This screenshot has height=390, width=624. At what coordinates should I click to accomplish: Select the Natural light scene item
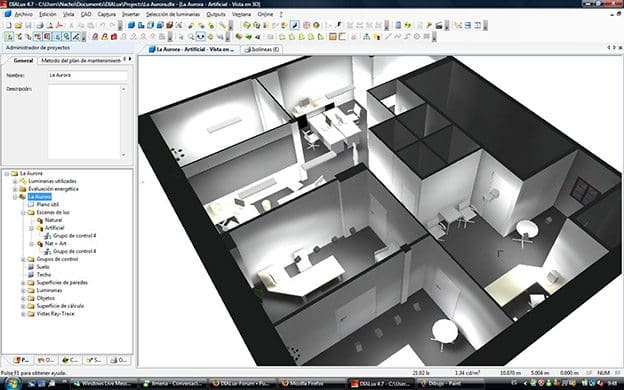click(x=53, y=220)
